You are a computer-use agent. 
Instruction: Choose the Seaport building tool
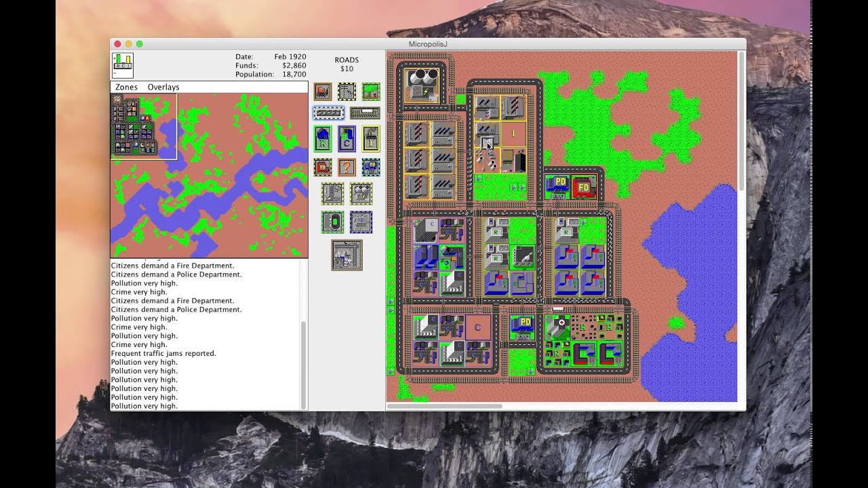coord(361,222)
